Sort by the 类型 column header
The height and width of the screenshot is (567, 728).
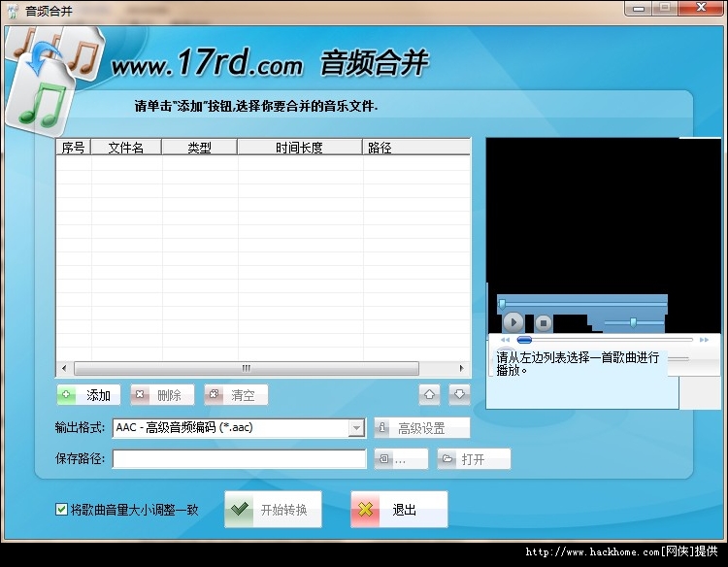coord(200,148)
